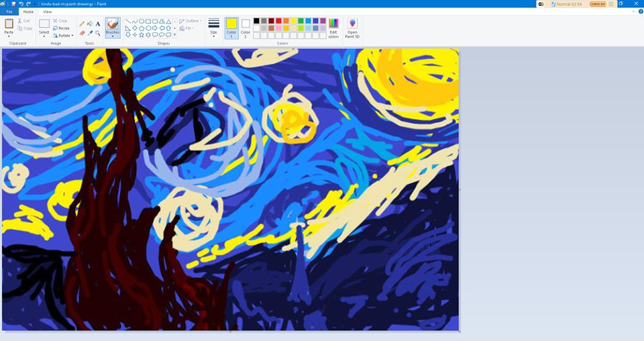Choose the Eraser tool

tap(82, 33)
